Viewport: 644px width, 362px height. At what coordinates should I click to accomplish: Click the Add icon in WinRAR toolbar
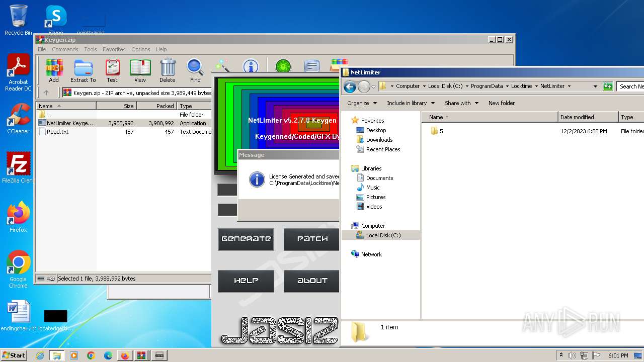pos(54,70)
